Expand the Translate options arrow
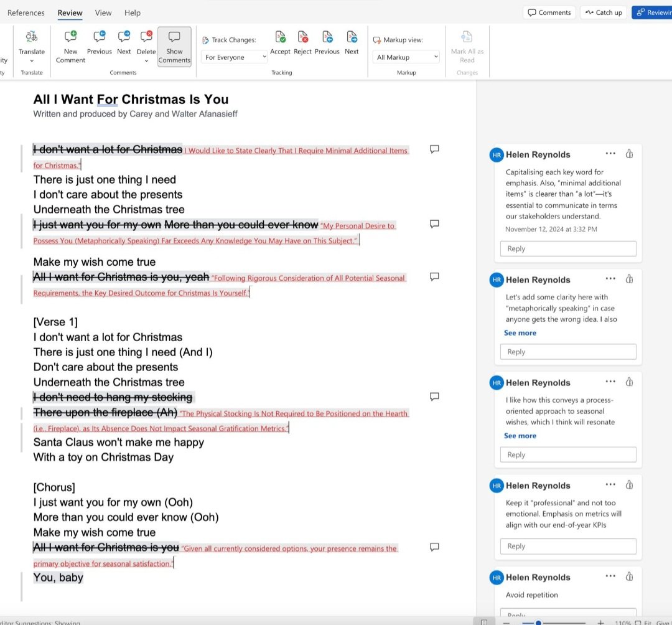This screenshot has height=625, width=672. point(32,61)
